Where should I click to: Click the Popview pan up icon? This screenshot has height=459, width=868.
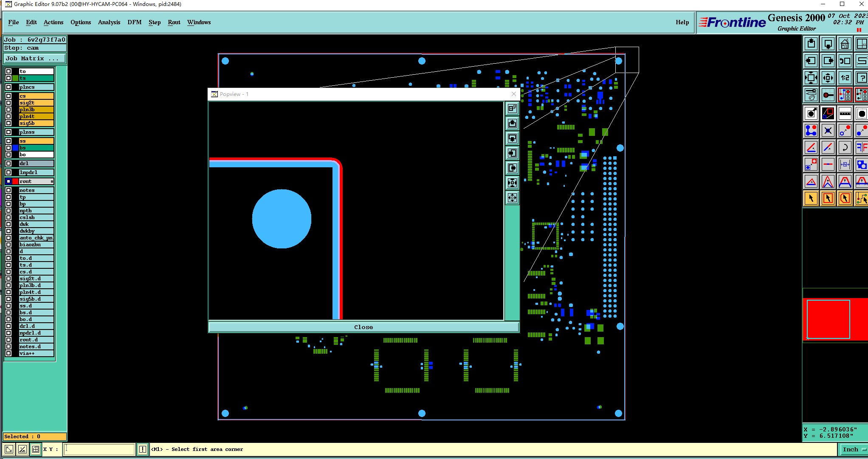click(x=513, y=124)
